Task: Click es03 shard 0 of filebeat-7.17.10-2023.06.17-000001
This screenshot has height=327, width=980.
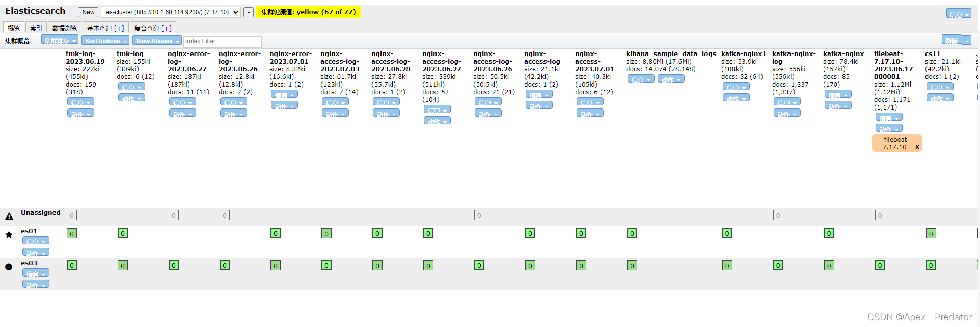Action: coord(880,265)
